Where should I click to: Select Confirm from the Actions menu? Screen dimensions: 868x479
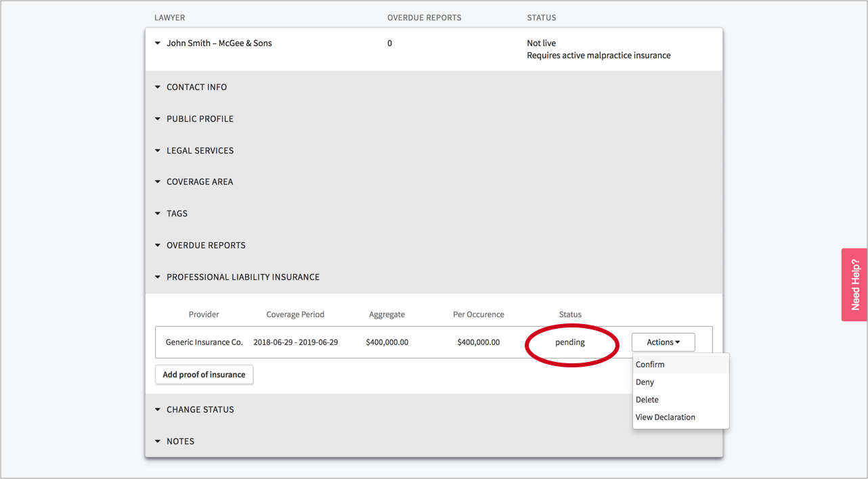650,365
